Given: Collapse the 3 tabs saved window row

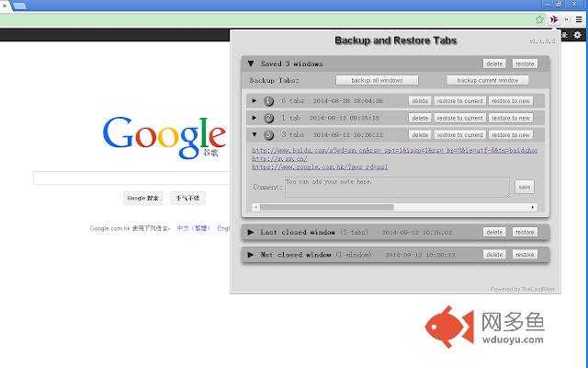Looking at the screenshot, I should 254,134.
